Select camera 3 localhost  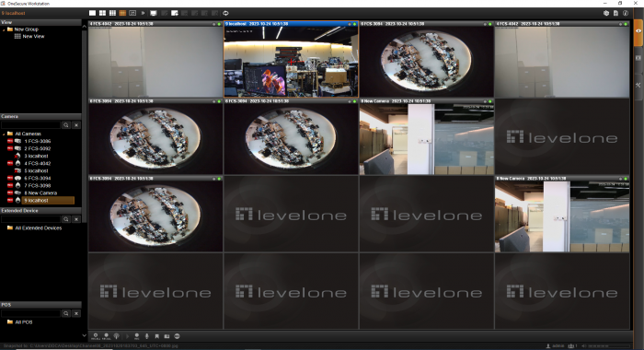pos(36,156)
